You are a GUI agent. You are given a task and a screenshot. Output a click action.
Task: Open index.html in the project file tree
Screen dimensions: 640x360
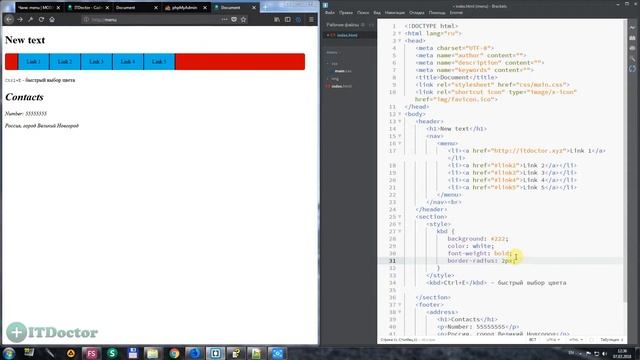tap(341, 86)
